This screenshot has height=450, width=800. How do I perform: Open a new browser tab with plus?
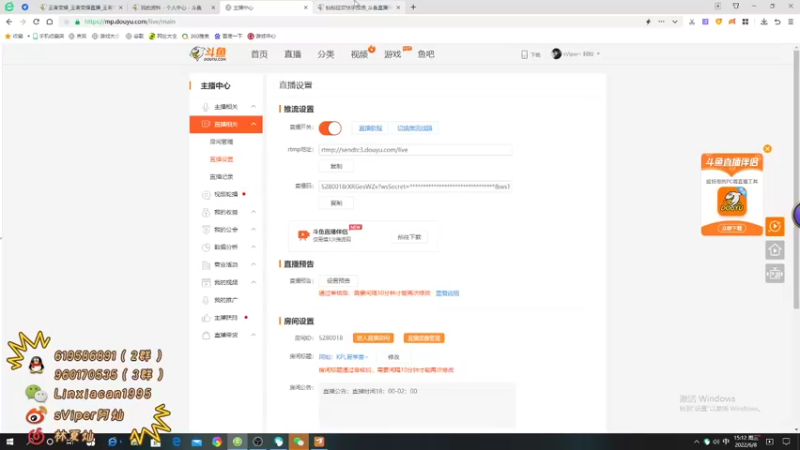413,7
